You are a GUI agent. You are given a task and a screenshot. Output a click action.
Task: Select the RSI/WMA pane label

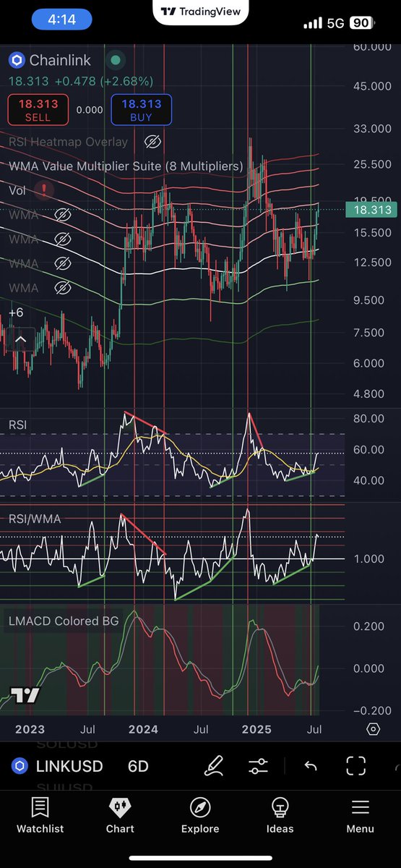point(34,518)
